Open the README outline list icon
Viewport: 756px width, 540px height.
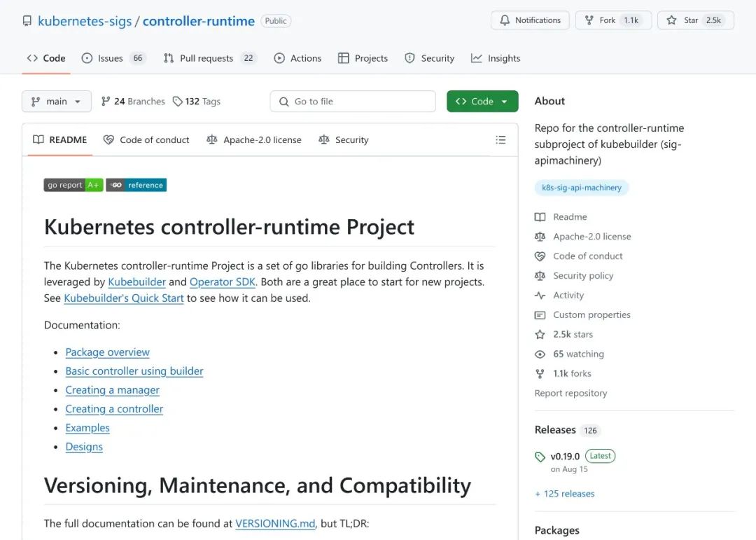[x=500, y=140]
